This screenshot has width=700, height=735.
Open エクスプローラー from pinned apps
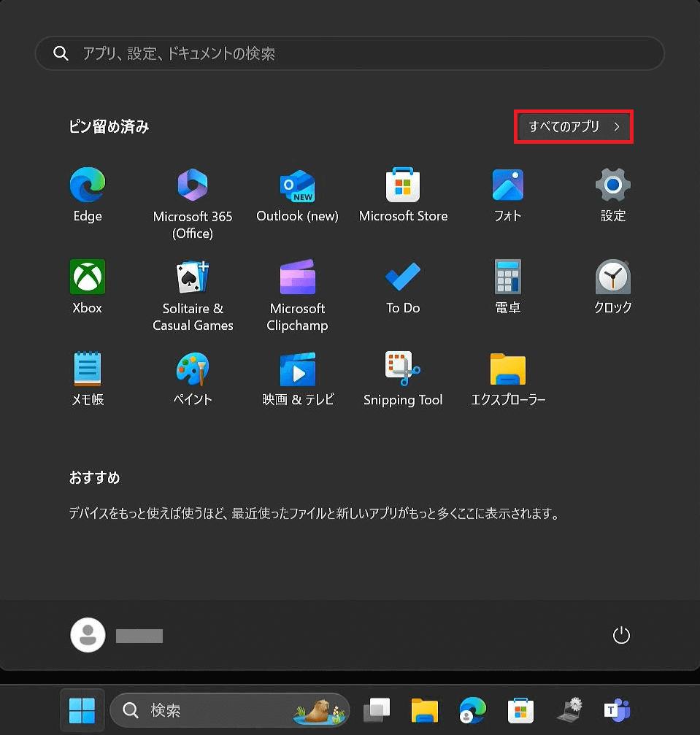508,379
